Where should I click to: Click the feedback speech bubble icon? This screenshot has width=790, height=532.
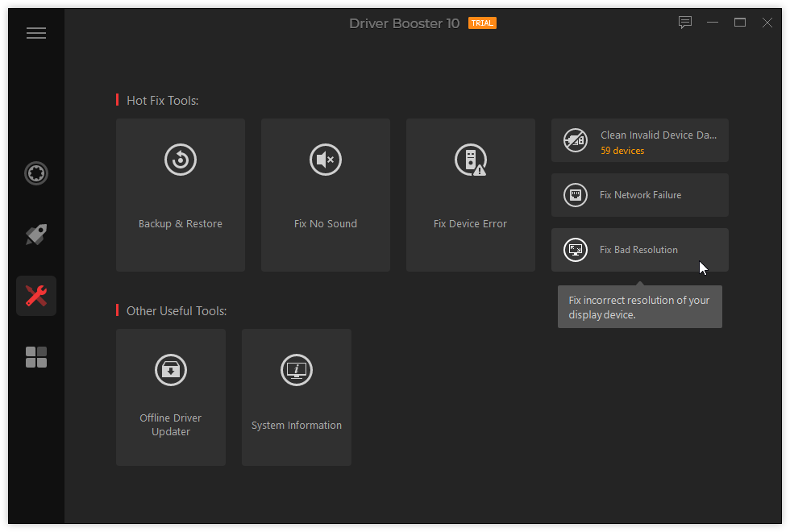pyautogui.click(x=685, y=23)
